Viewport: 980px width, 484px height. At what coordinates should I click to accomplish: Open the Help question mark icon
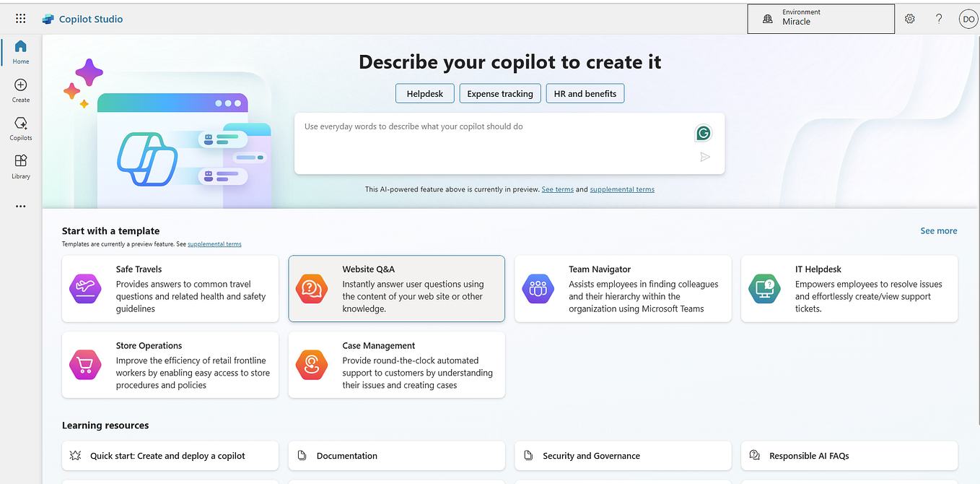(x=938, y=19)
